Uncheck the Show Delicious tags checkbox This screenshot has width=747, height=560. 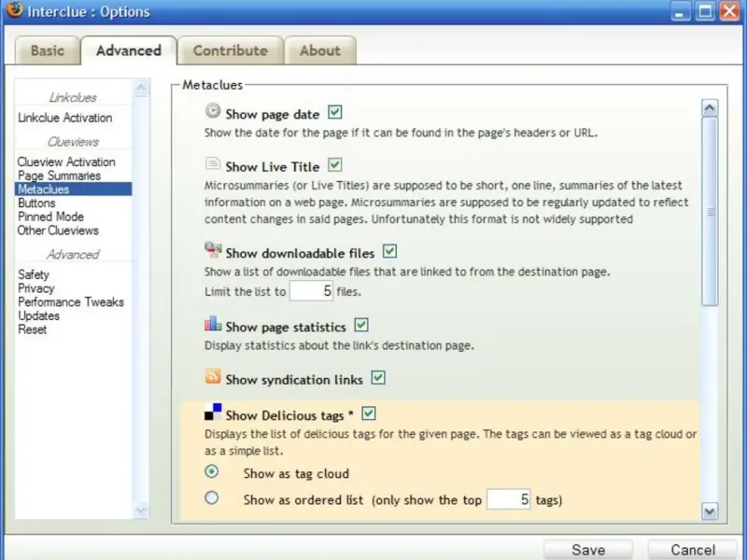pyautogui.click(x=369, y=413)
